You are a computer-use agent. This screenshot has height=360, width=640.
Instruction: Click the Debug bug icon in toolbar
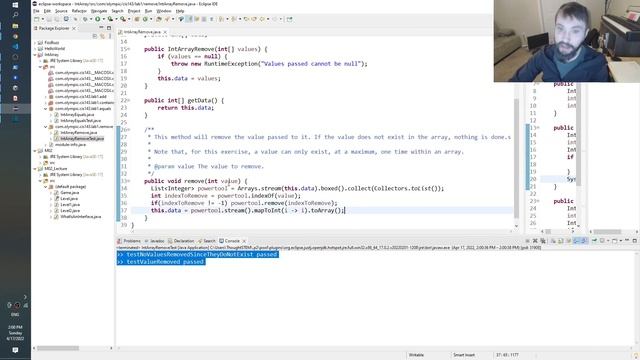(x=85, y=19)
